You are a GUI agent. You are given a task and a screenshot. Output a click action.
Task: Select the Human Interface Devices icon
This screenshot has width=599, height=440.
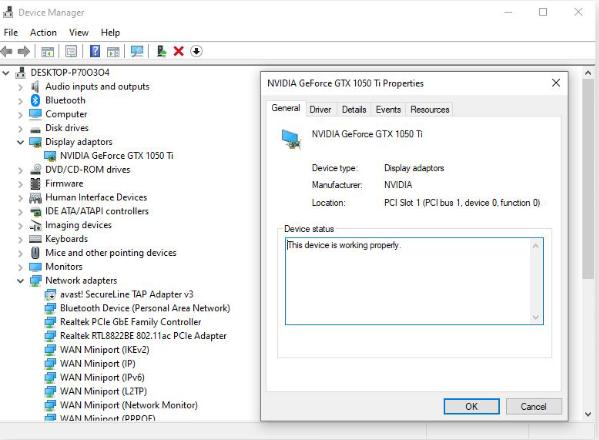pos(35,197)
